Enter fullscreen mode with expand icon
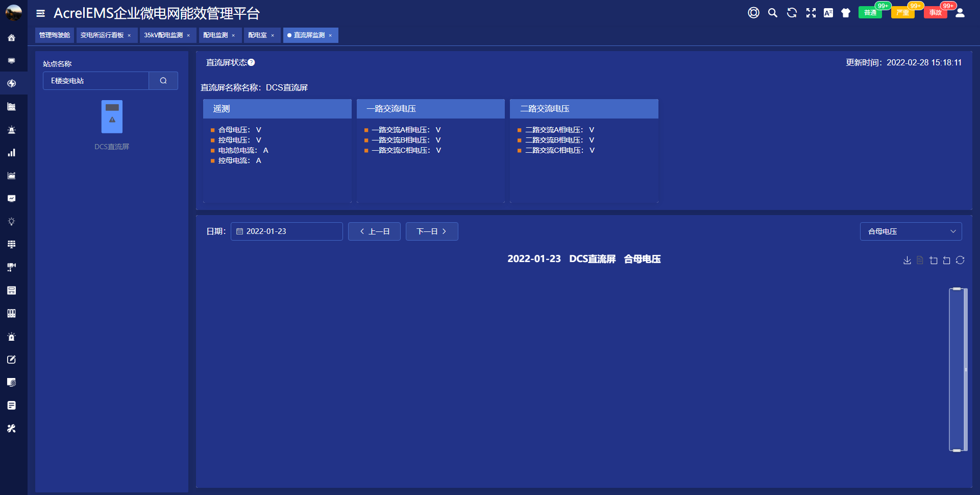The image size is (980, 495). pos(811,13)
